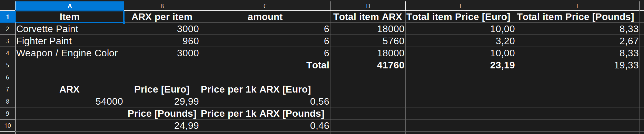Viewport: 644px width, 134px height.
Task: Select the 29,99 Euro price cell
Action: (162, 101)
